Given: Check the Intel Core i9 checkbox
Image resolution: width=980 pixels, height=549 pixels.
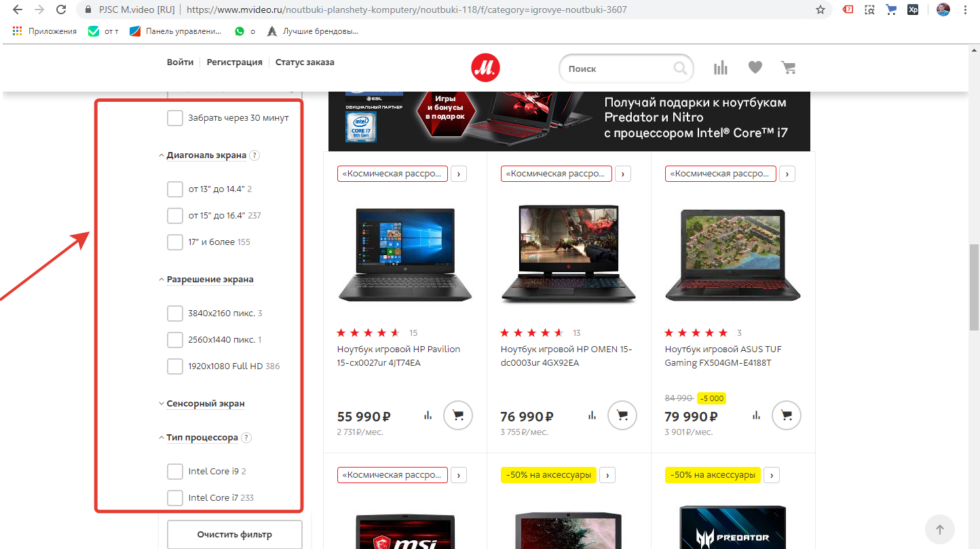Looking at the screenshot, I should pos(175,472).
